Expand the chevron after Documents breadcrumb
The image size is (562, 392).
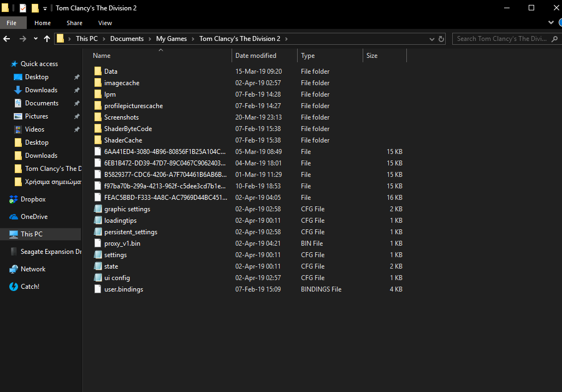pos(150,39)
